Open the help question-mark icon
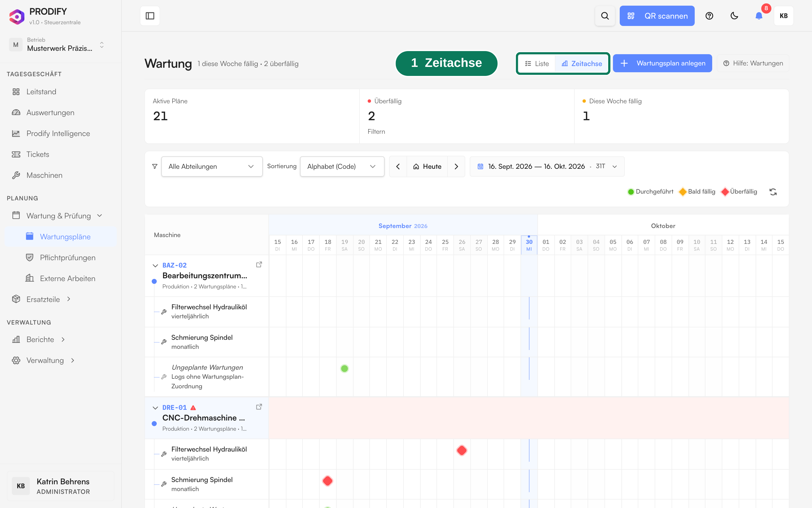 (709, 16)
